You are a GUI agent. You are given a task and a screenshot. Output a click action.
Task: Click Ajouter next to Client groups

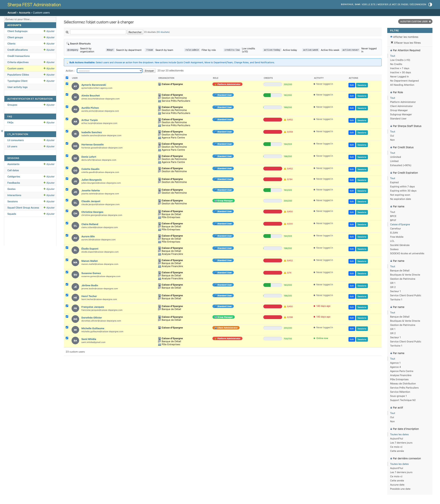(x=49, y=37)
